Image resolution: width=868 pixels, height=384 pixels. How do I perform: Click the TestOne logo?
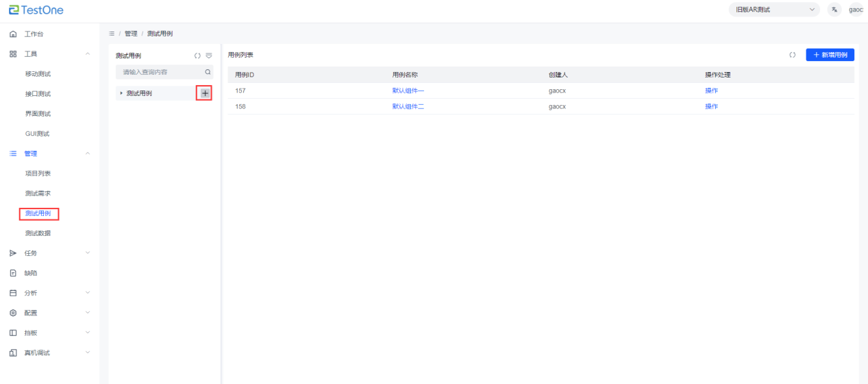pyautogui.click(x=36, y=10)
